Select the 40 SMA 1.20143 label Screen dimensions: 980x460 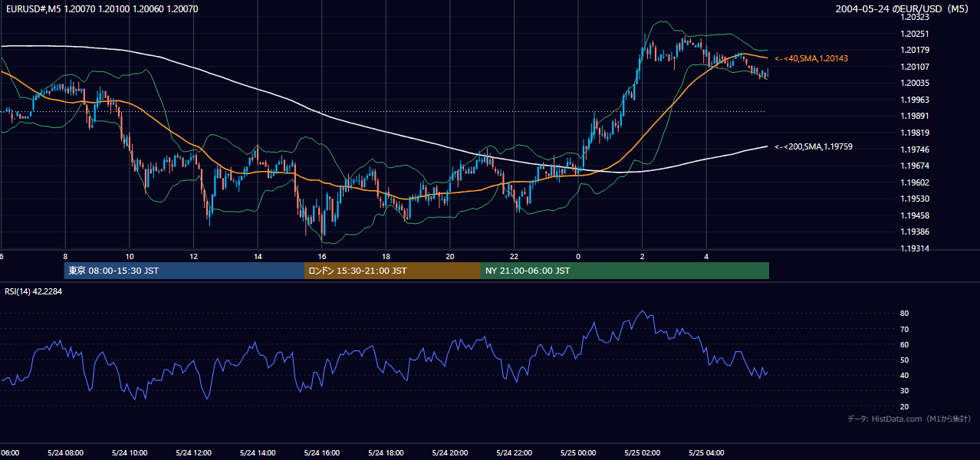click(x=811, y=58)
